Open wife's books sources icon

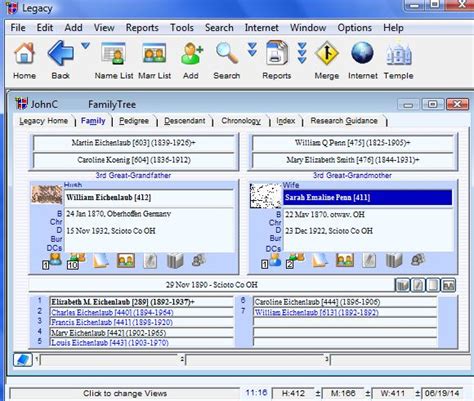point(394,260)
